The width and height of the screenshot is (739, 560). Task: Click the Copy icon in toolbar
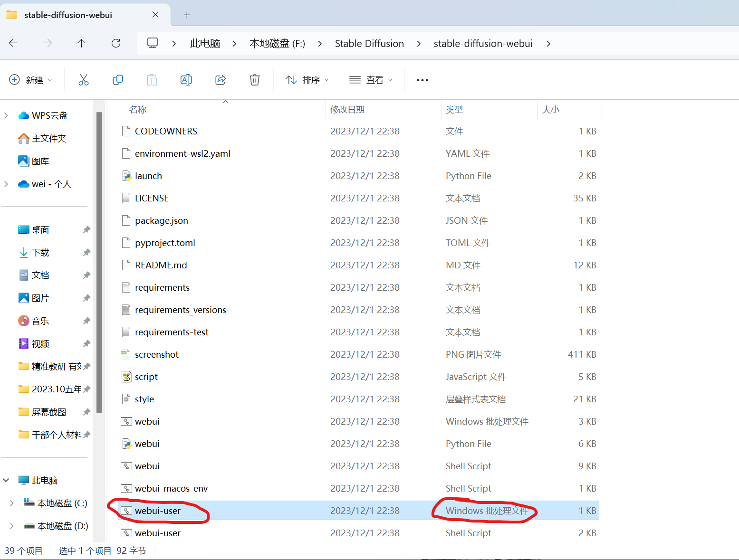[x=118, y=80]
